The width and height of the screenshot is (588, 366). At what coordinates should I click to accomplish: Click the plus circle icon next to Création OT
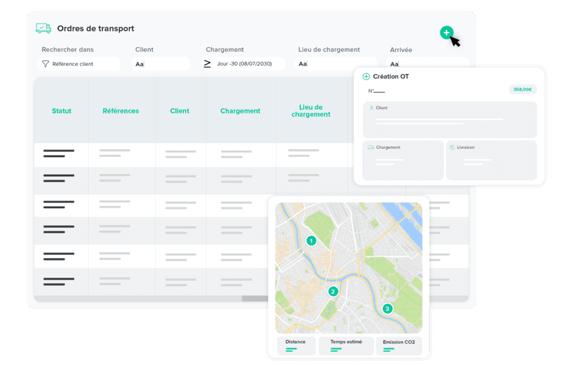[366, 77]
